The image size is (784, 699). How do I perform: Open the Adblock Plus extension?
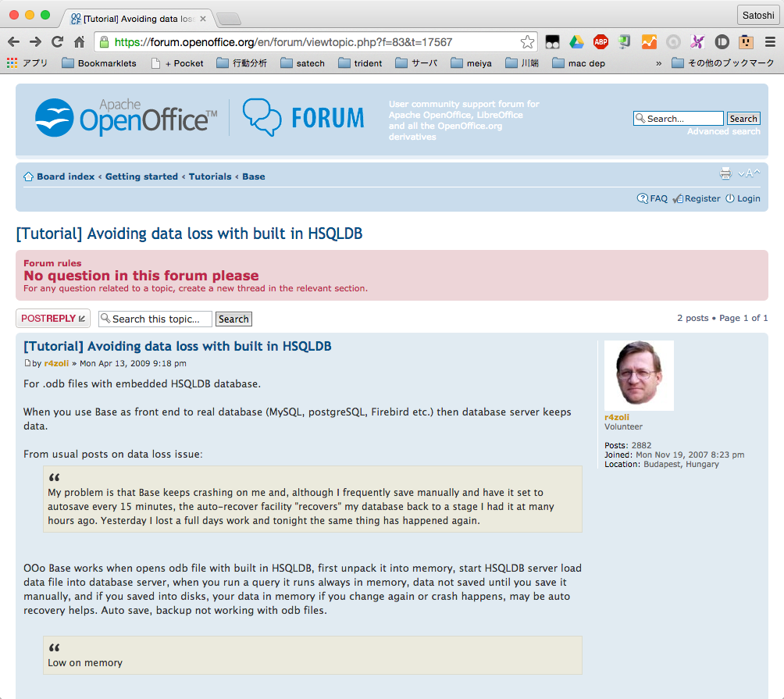[600, 42]
